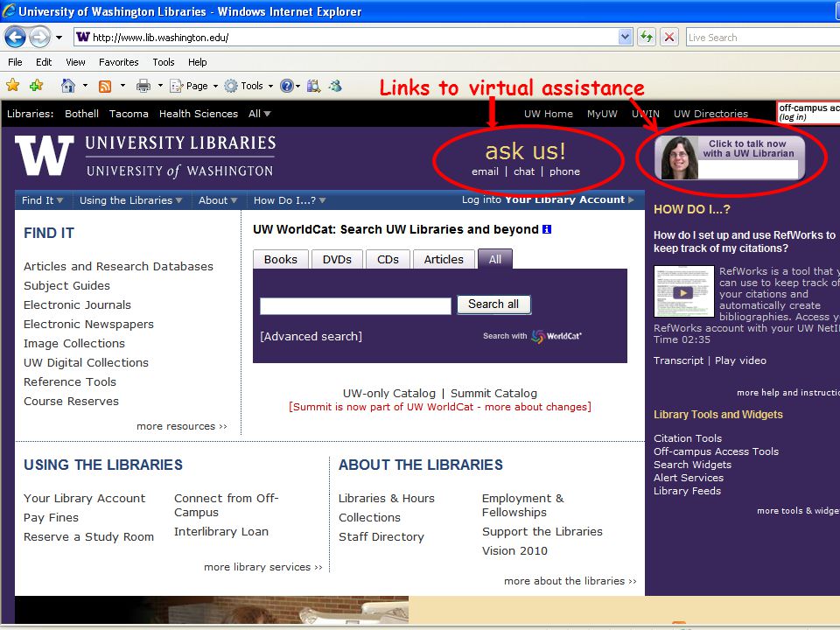Click the ask us email link

[485, 171]
